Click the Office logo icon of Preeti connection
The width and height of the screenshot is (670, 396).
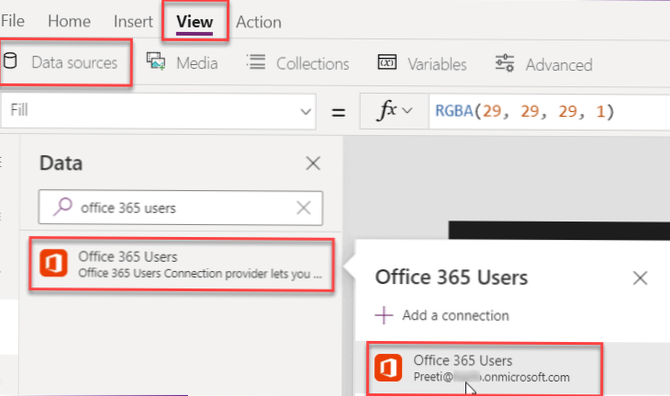coord(388,367)
